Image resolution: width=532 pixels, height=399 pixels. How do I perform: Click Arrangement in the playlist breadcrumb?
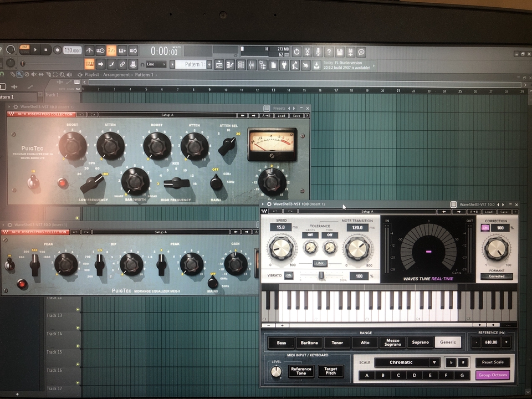[x=116, y=75]
